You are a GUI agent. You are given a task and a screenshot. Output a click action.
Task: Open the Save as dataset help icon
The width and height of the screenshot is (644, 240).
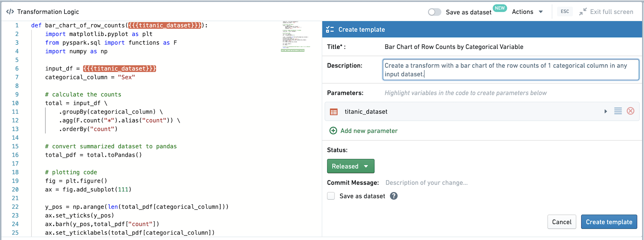coord(394,196)
